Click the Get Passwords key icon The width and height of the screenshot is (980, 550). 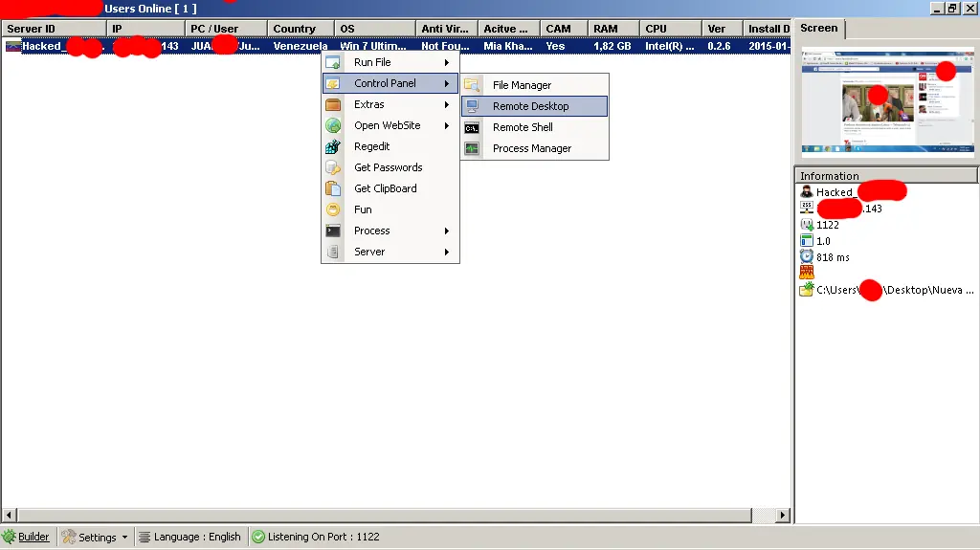[x=333, y=167]
